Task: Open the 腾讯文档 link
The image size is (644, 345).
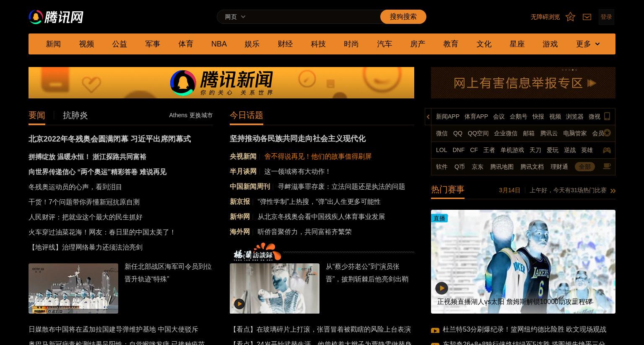Action: 532,167
